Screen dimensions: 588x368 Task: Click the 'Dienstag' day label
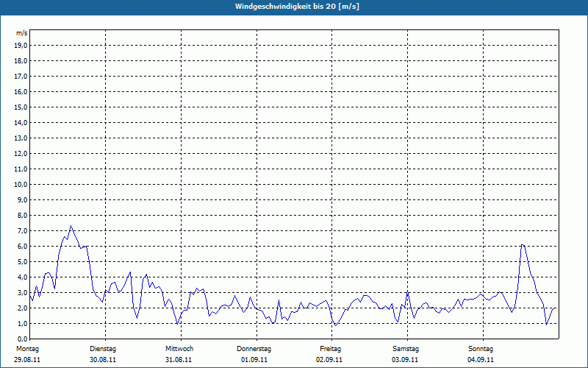103,349
